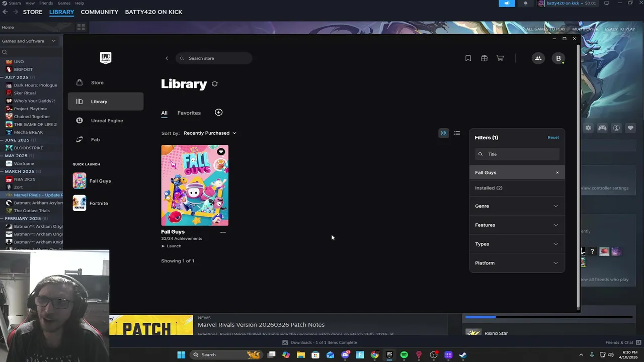Open Marvel Rivals patch notes news
The height and width of the screenshot is (362, 644).
tap(261, 325)
